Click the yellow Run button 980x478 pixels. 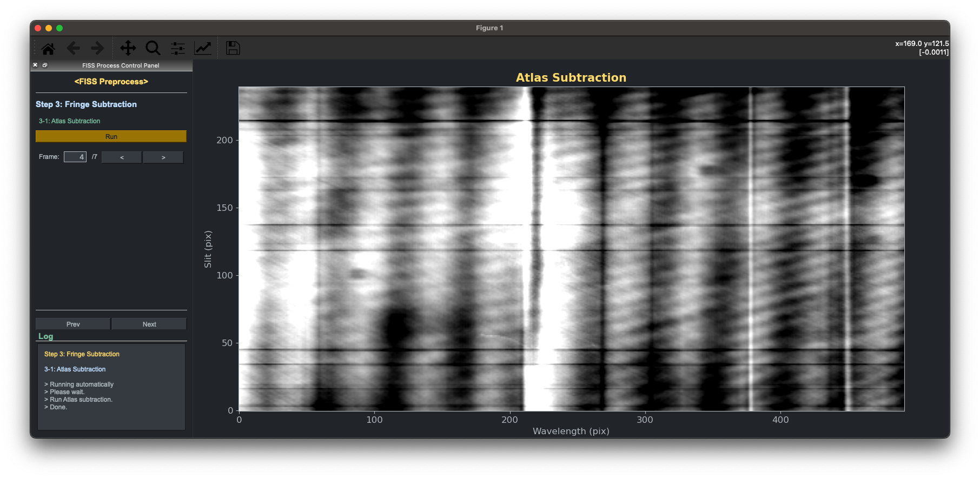pos(111,136)
